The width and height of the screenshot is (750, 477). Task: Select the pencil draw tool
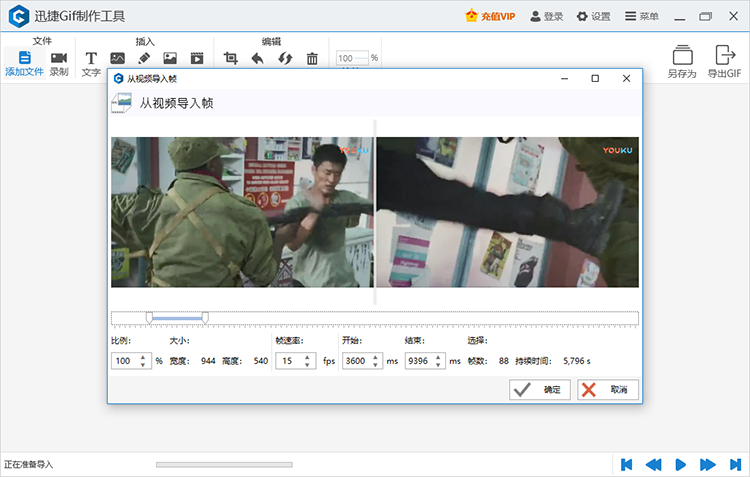coord(144,58)
